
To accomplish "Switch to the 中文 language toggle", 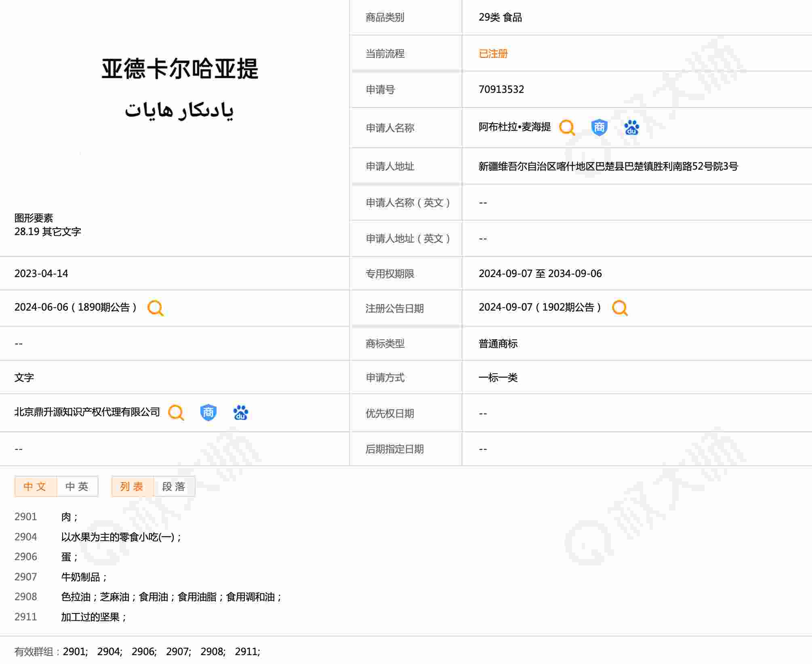I will pyautogui.click(x=36, y=486).
